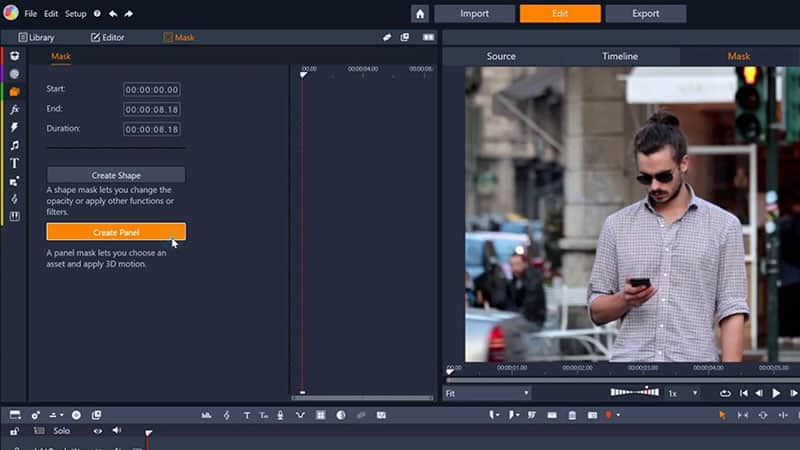This screenshot has width=800, height=450.
Task: Toggle the track lock icon
Action: (15, 431)
